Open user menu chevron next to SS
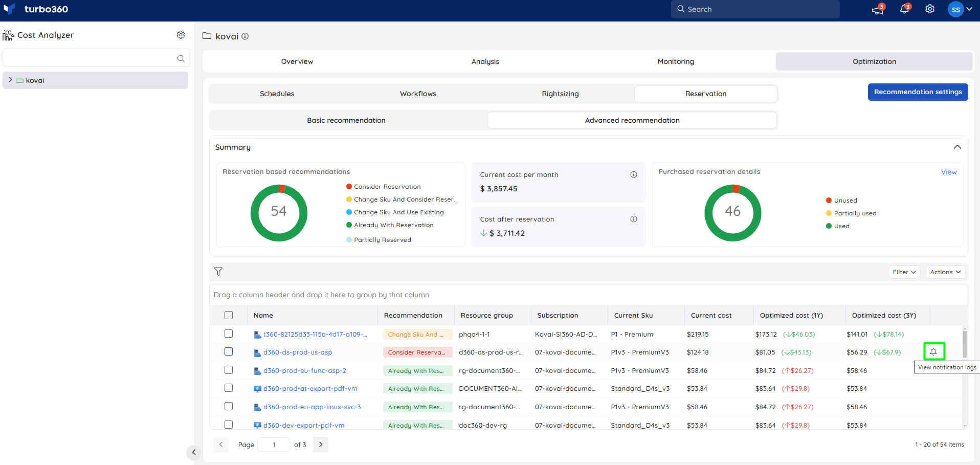The width and height of the screenshot is (980, 465). [969, 9]
